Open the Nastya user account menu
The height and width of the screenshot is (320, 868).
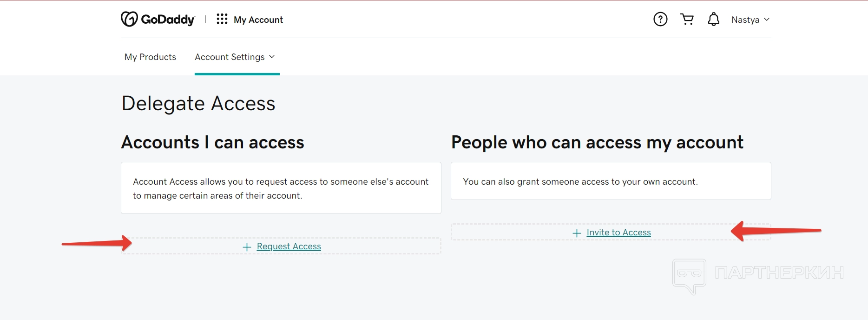click(745, 20)
